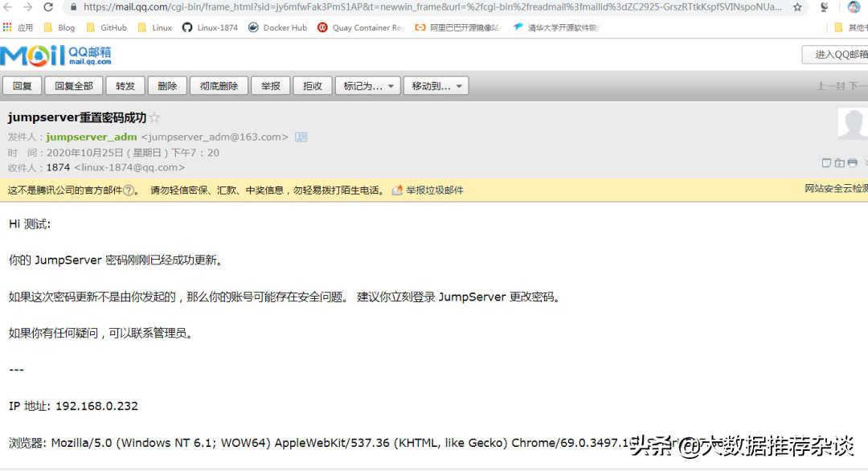Click the 回复 reply button

click(23, 86)
